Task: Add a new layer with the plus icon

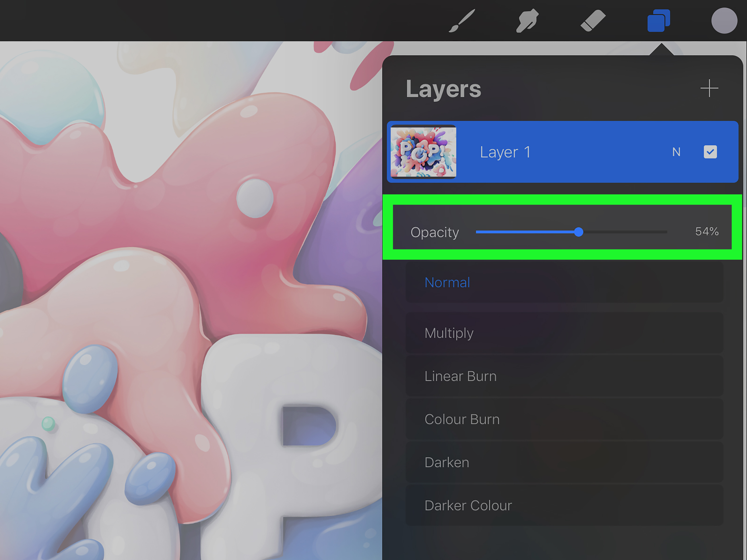Action: coord(709,88)
